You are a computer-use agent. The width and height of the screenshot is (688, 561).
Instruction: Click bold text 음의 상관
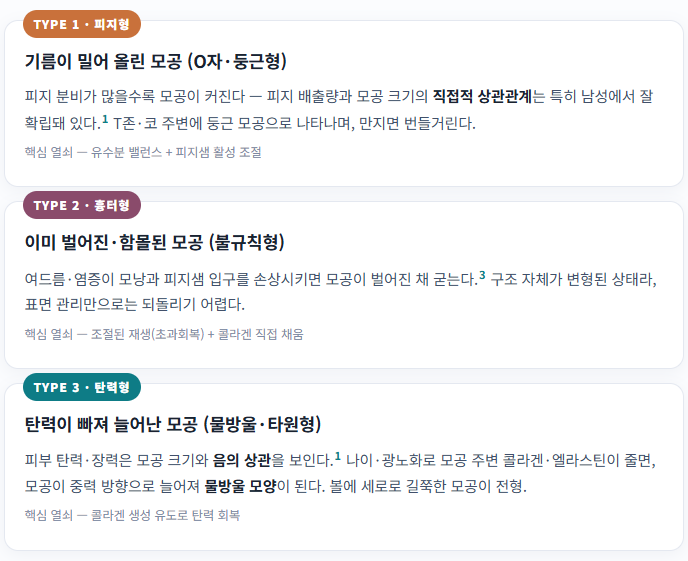[x=242, y=460]
